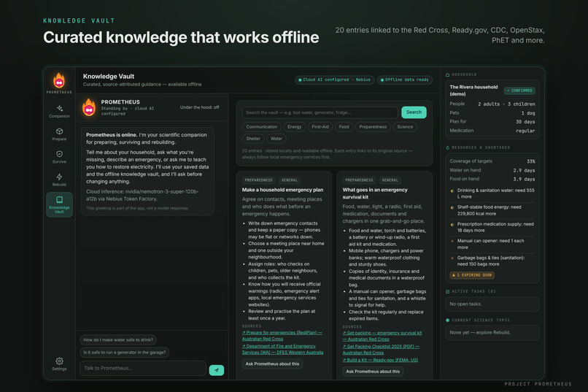Click Shelf-stable food energy shortage row
Image resolution: width=588 pixels, height=392 pixels.
coord(492,210)
